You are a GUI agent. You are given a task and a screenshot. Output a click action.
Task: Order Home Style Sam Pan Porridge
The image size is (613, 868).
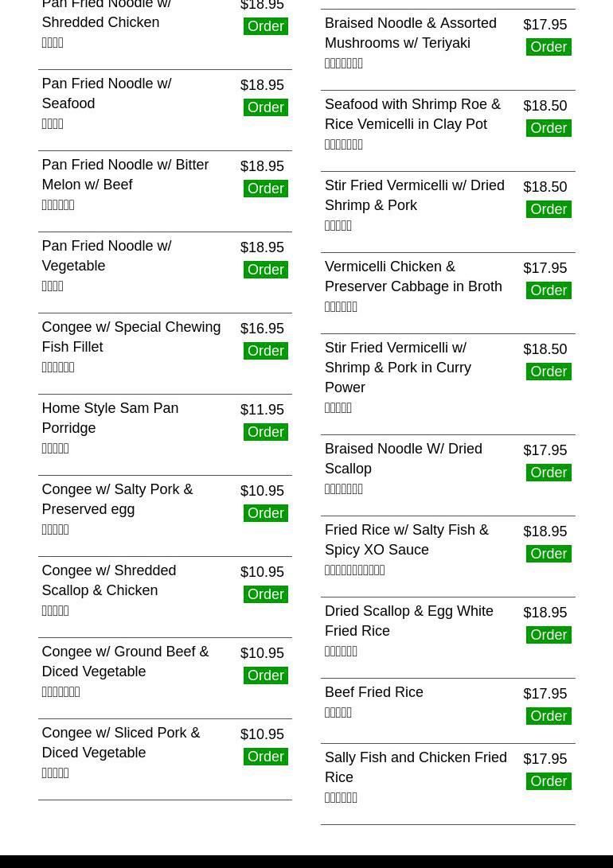click(x=265, y=432)
